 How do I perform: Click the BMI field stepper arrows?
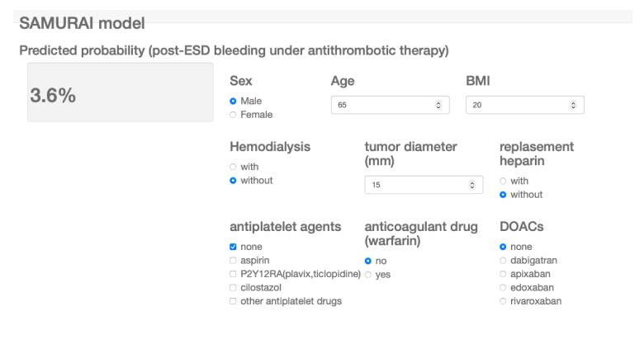coord(573,106)
